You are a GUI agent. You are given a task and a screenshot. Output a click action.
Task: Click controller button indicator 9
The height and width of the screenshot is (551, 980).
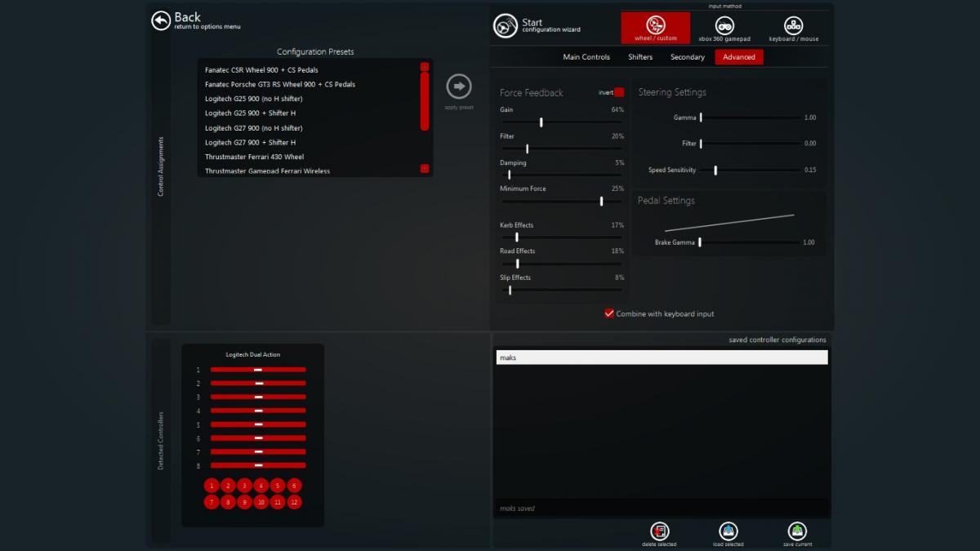(244, 502)
